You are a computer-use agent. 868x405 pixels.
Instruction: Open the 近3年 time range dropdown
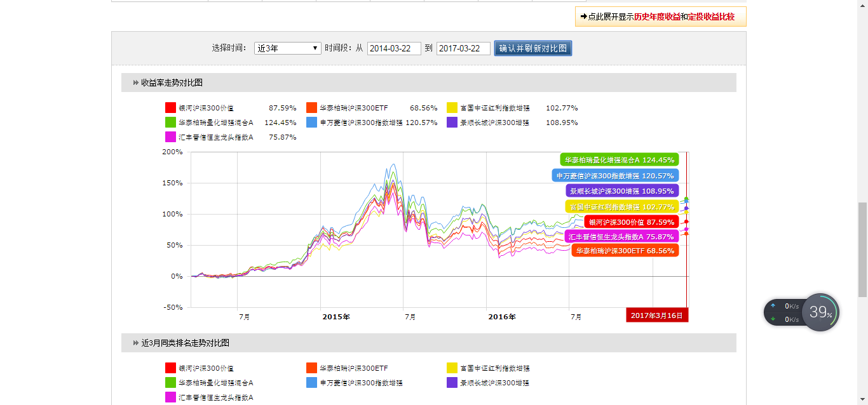point(287,48)
